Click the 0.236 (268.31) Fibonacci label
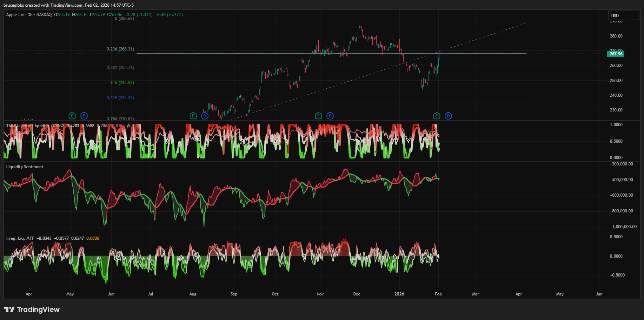 (x=120, y=49)
